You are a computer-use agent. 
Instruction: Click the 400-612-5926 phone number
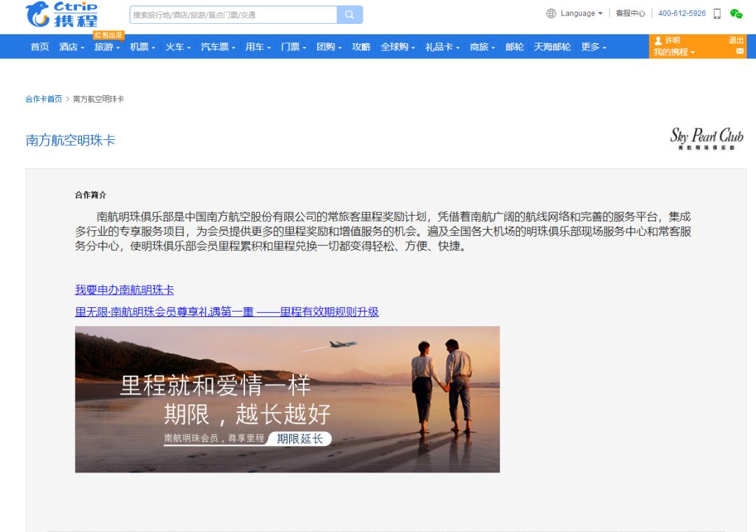click(682, 13)
